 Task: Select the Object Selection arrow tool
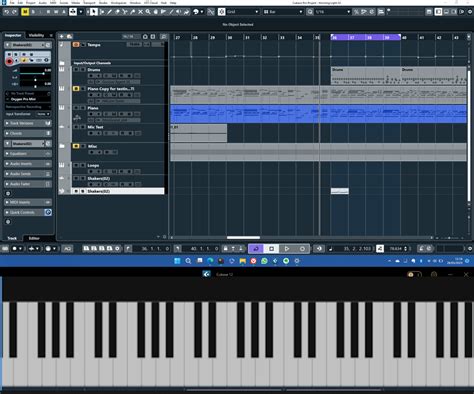pos(94,12)
